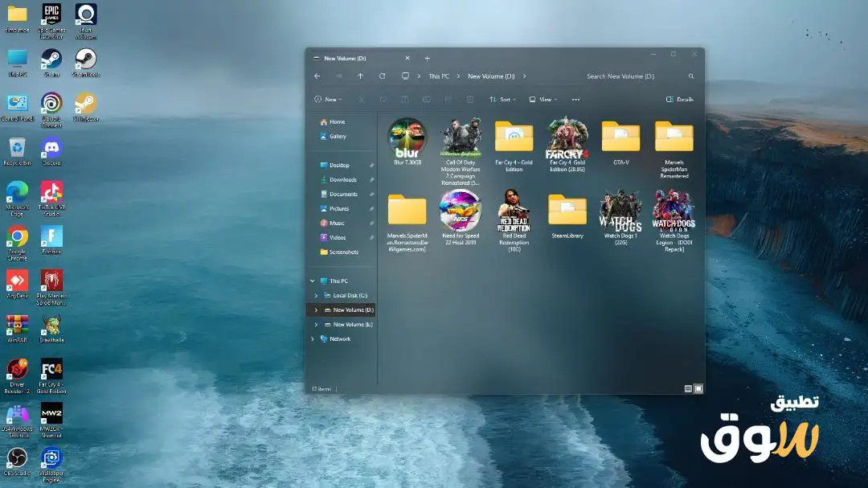Refresh the New Volume (D:) folder view
This screenshot has width=868, height=488.
(x=382, y=76)
